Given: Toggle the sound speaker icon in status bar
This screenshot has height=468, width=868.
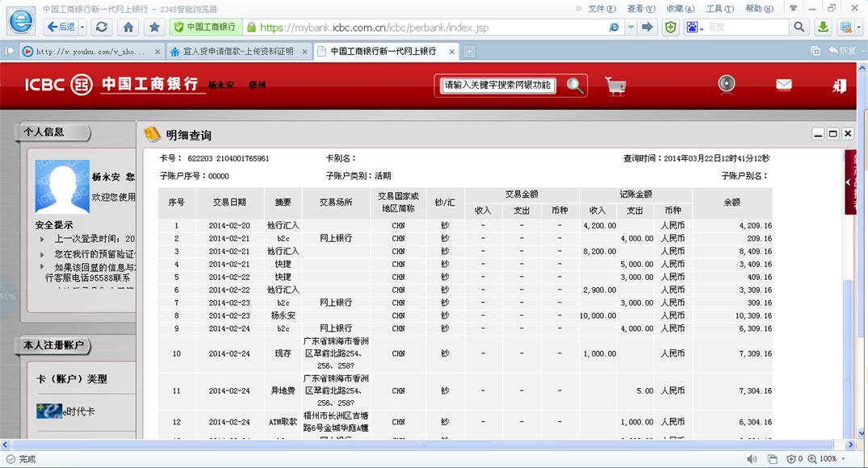Looking at the screenshot, I should coord(752,459).
